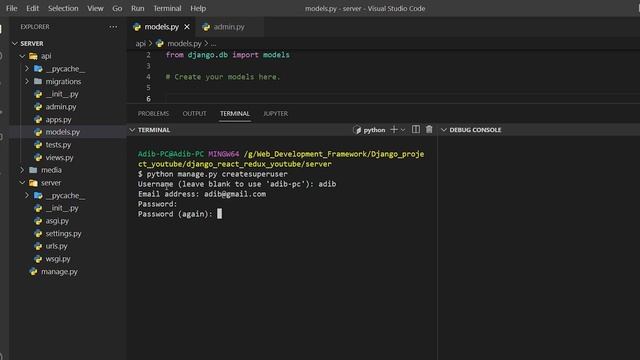Expand __pycache__ folder under api
640x360 pixels.
pyautogui.click(x=27, y=69)
